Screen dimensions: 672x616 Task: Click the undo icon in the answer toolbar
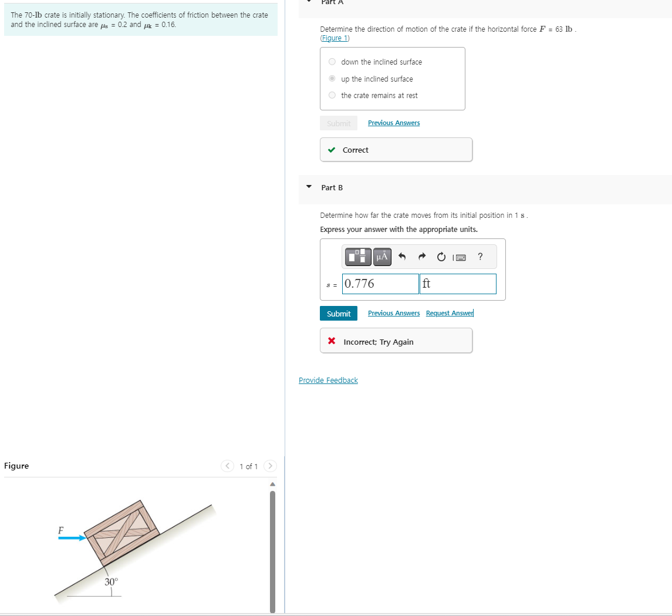401,257
